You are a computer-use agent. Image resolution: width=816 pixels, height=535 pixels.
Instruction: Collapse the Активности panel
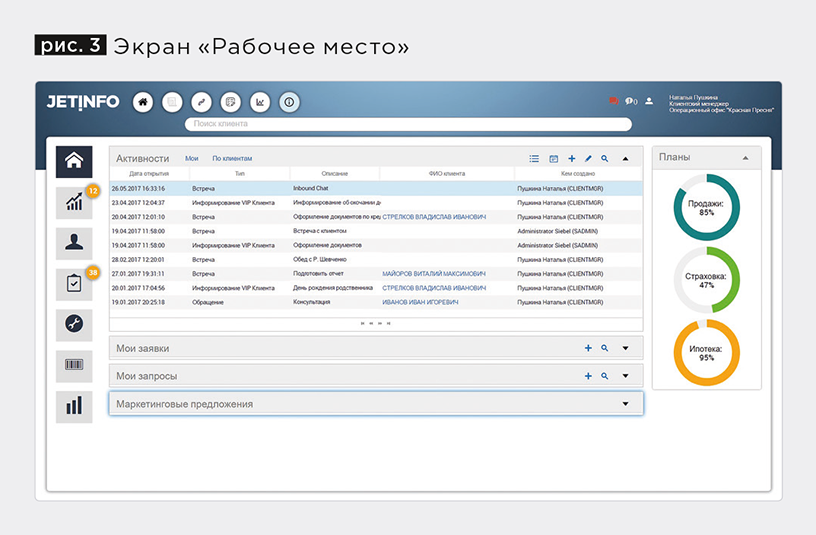[x=626, y=159]
